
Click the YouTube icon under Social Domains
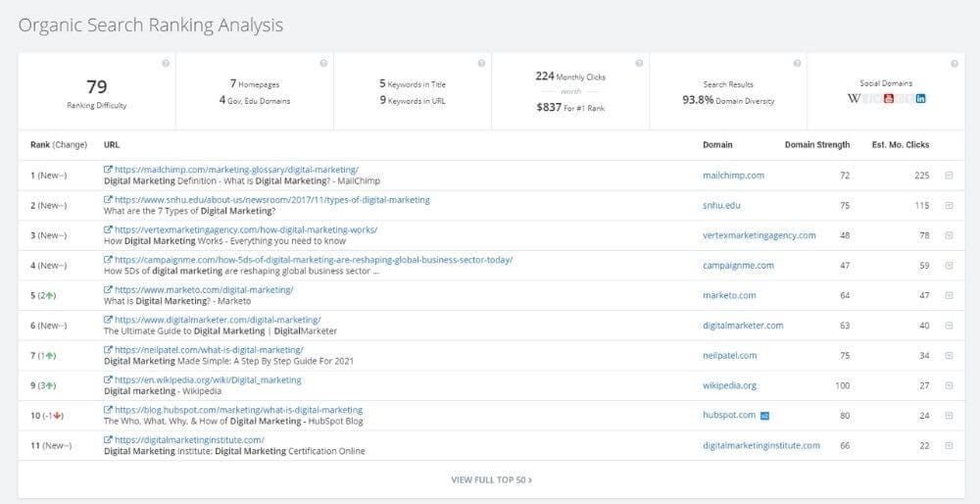pyautogui.click(x=889, y=98)
